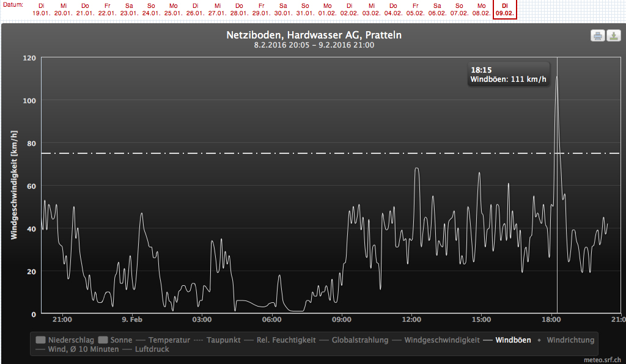
Task: Toggle Globalstrahlung legend entry
Action: (353, 340)
